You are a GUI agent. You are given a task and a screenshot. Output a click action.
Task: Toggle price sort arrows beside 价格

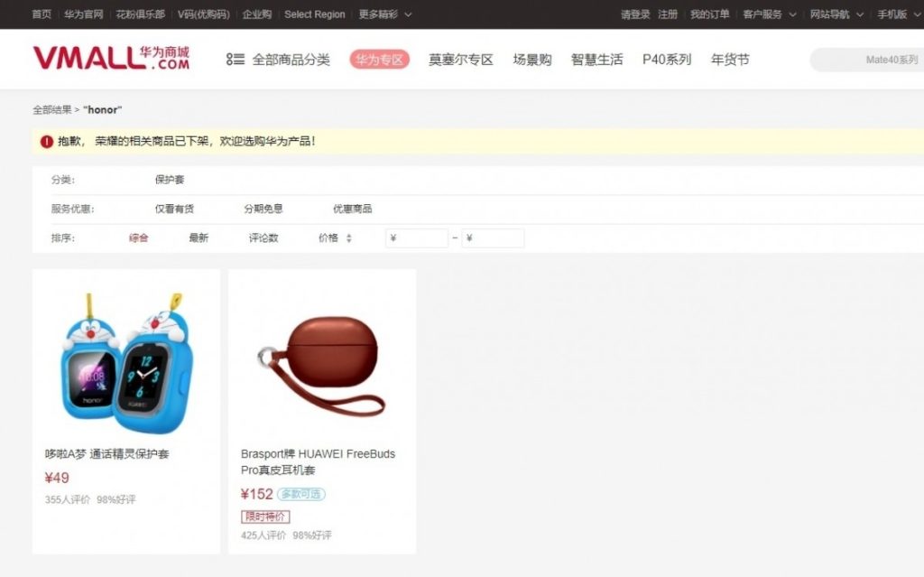(x=349, y=238)
